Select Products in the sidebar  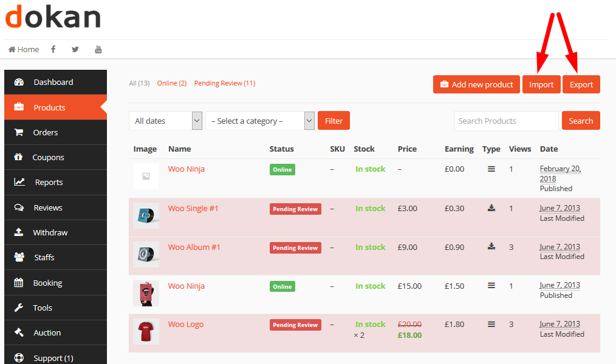coord(55,107)
